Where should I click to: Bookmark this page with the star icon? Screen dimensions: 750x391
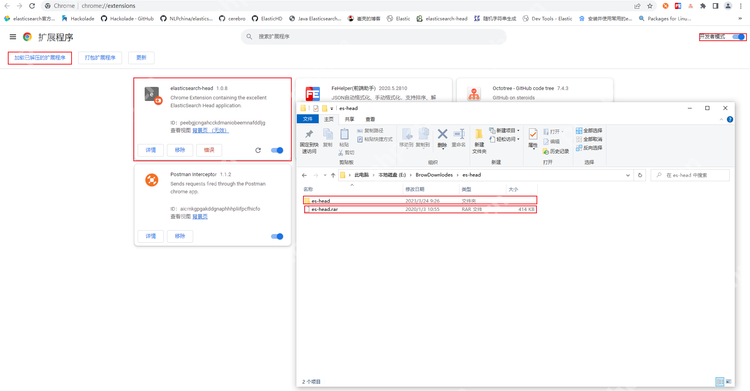point(650,6)
